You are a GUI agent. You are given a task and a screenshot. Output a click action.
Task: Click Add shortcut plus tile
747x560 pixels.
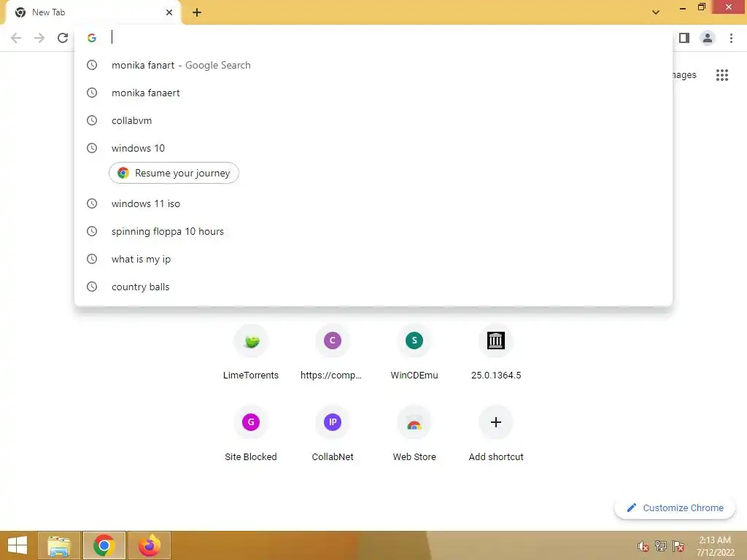tap(496, 434)
